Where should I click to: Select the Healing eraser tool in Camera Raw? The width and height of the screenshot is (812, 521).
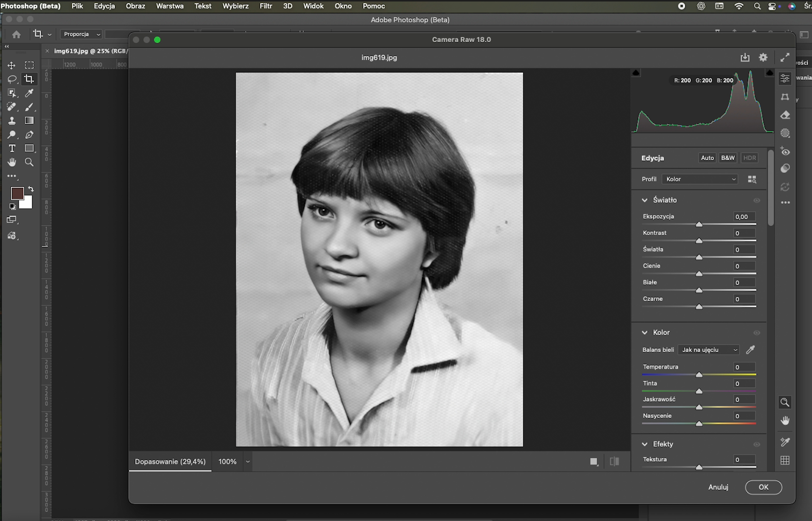point(785,115)
